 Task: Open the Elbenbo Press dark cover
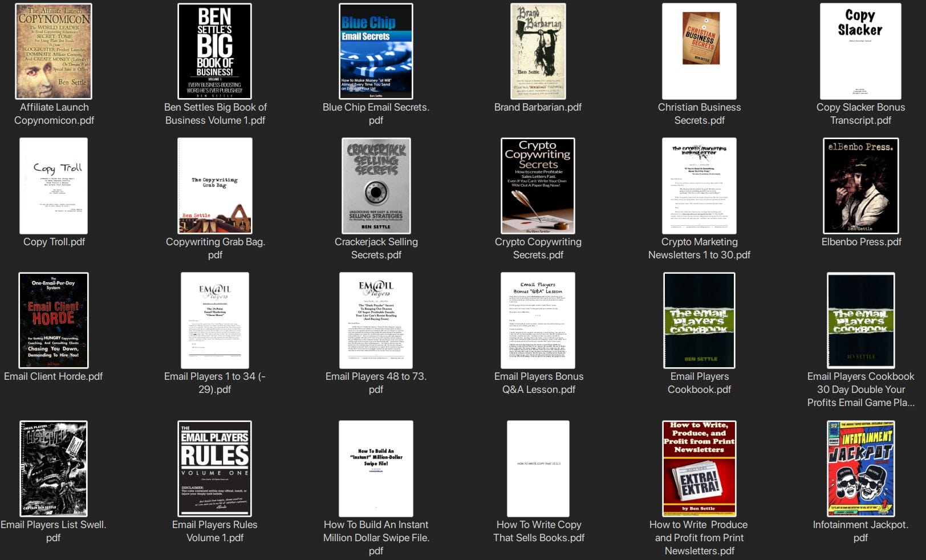click(x=860, y=185)
